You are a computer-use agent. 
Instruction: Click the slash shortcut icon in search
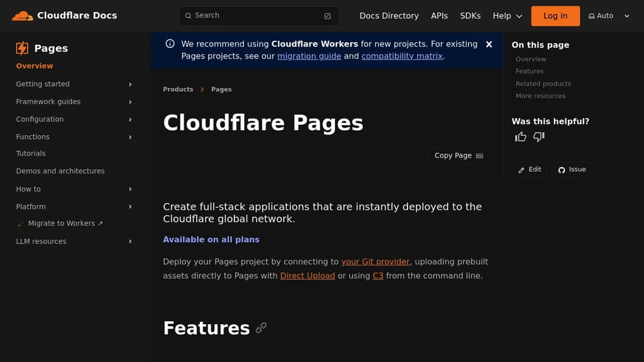point(327,16)
